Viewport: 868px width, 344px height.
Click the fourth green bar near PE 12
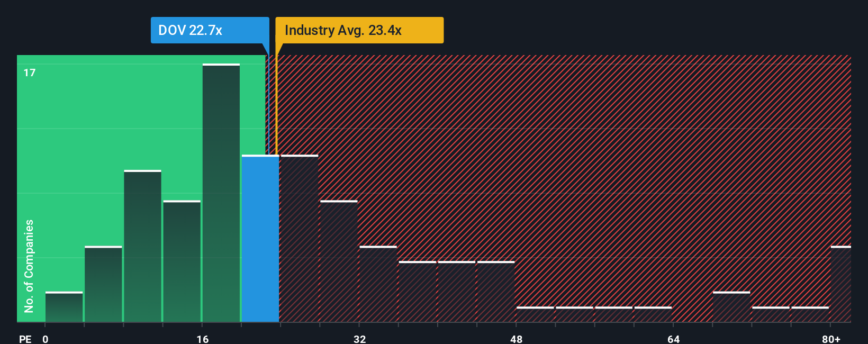182,261
